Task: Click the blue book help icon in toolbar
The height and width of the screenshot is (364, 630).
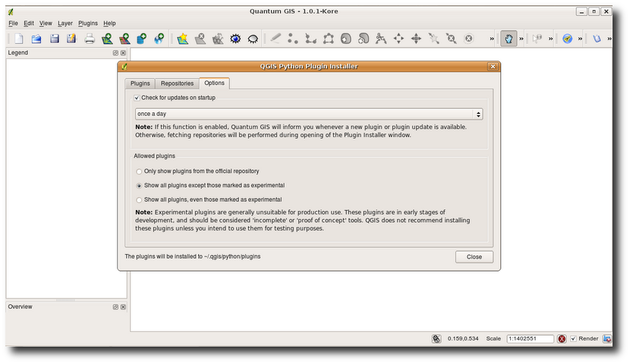Action: (x=597, y=39)
